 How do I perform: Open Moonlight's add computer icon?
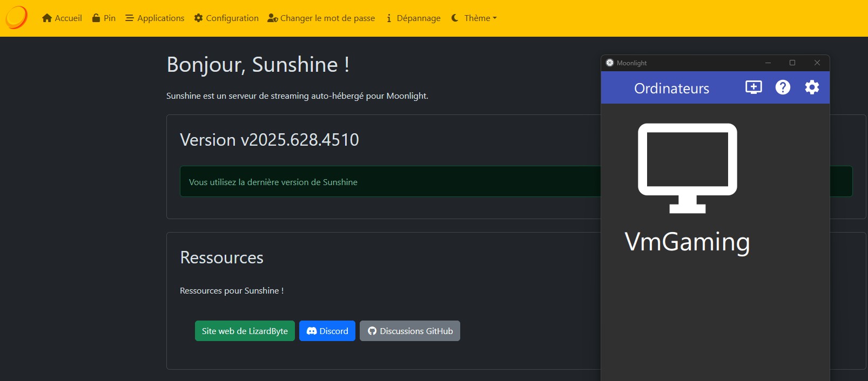coord(753,87)
